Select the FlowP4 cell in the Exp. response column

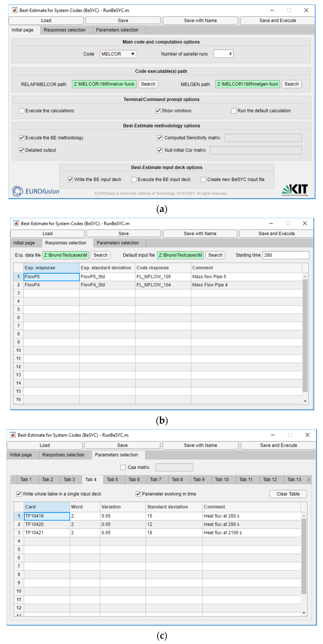point(51,285)
